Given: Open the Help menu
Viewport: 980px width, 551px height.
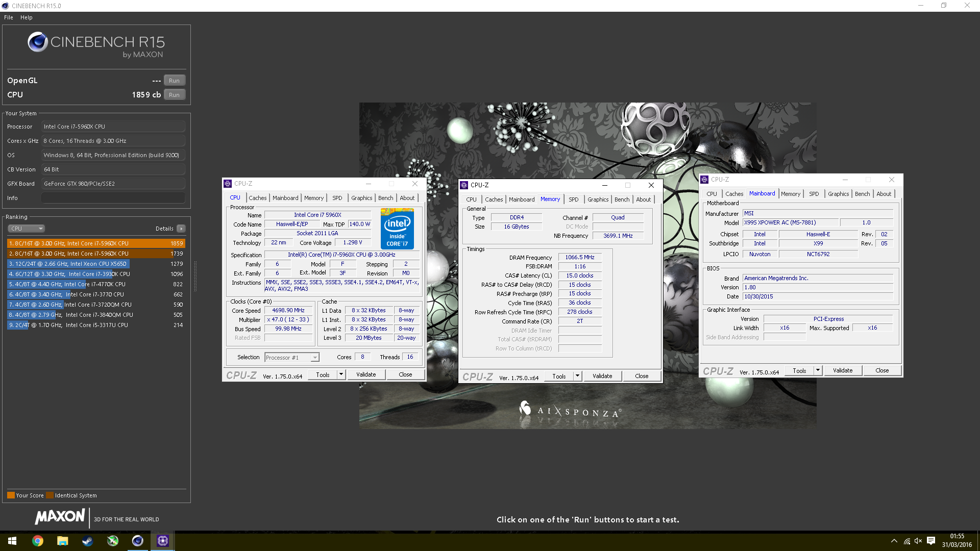Looking at the screenshot, I should click(x=27, y=17).
